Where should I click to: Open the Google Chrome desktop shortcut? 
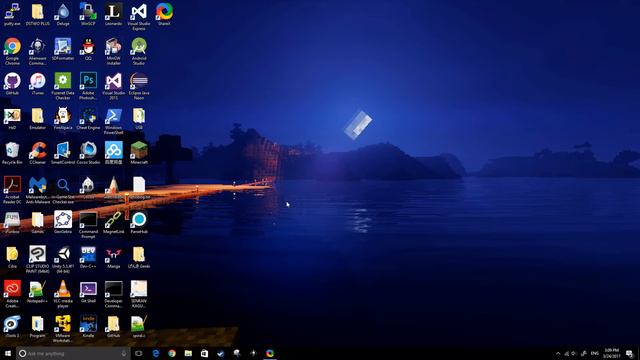[12, 51]
